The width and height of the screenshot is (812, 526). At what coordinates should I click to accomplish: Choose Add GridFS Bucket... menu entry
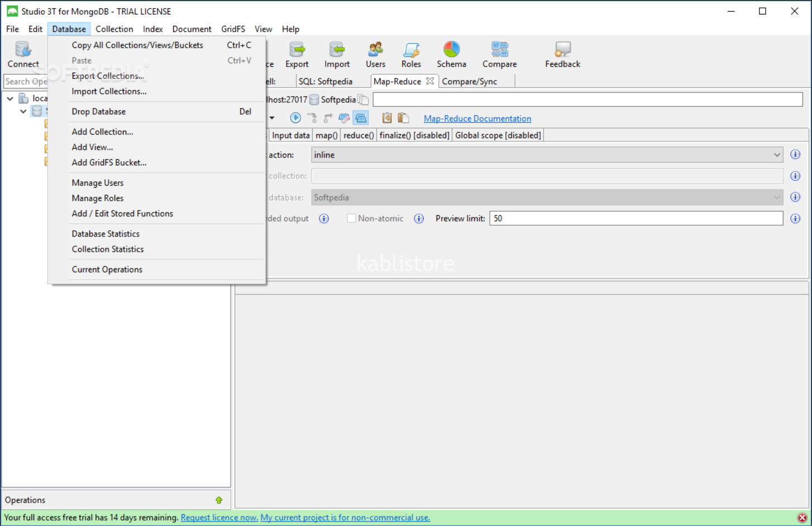tap(157, 163)
